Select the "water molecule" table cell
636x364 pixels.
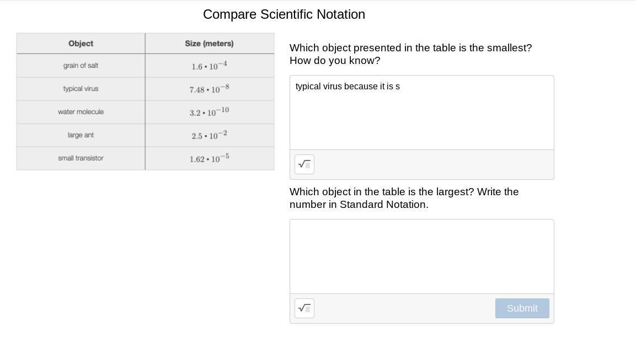(x=81, y=112)
